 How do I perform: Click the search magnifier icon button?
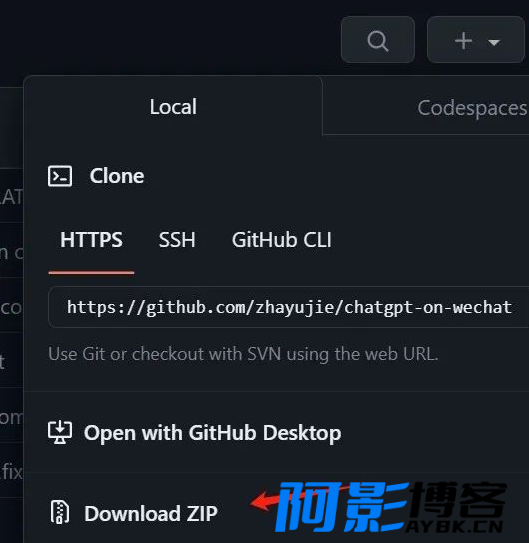[x=378, y=40]
